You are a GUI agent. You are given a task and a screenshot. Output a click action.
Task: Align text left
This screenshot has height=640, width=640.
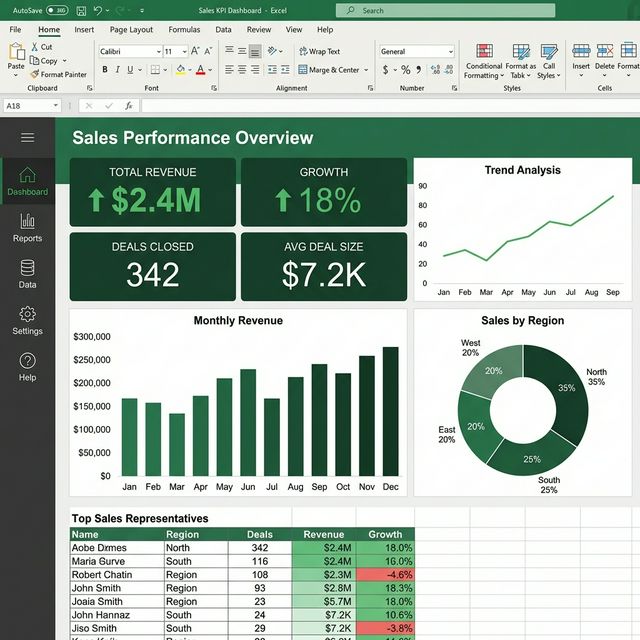click(x=229, y=70)
